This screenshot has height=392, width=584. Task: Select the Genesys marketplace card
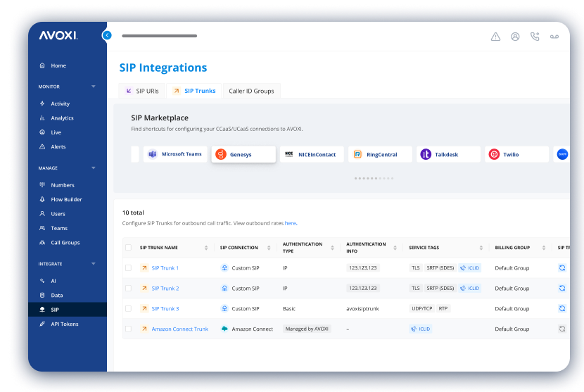click(x=243, y=154)
